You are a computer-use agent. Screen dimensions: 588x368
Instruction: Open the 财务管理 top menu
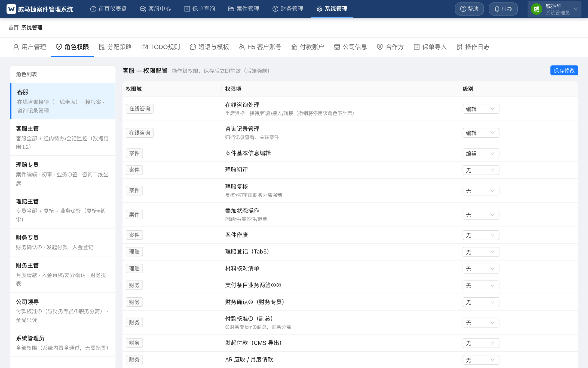coord(288,9)
